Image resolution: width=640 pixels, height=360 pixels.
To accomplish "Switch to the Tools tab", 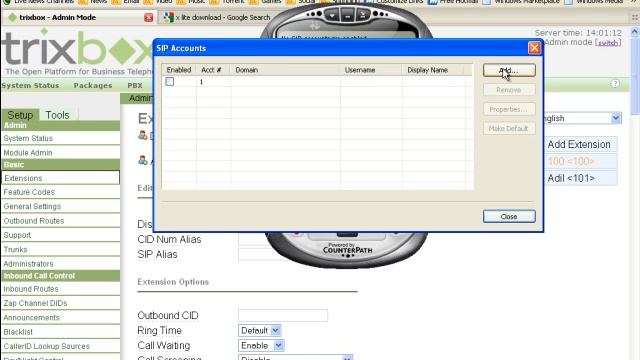I will (57, 115).
